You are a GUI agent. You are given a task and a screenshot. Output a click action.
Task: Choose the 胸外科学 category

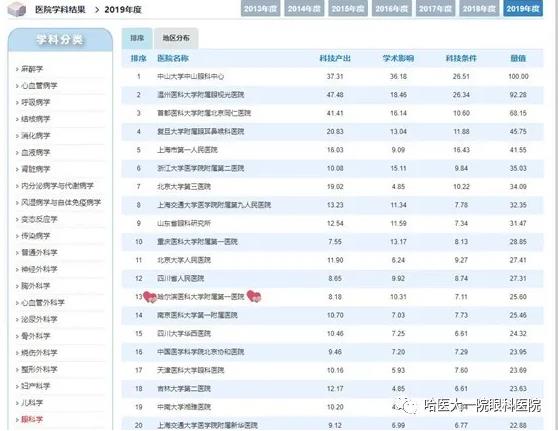pos(36,286)
